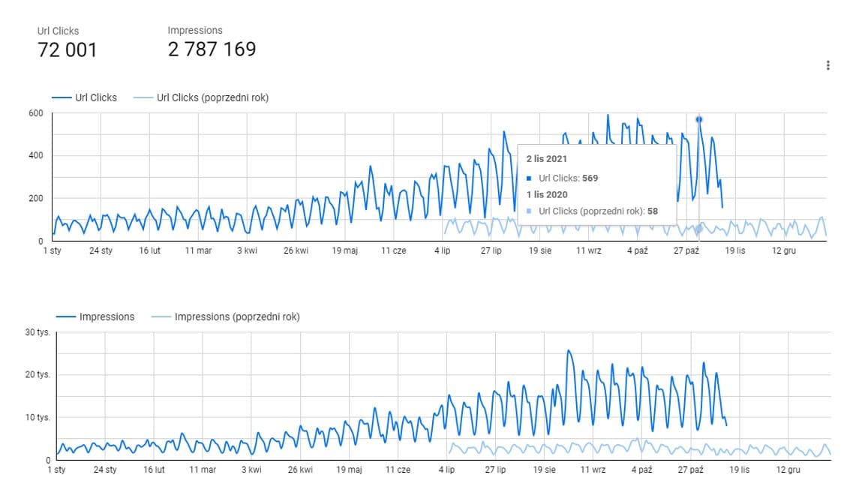Click '12 gru' on the clicks chart axis
The height and width of the screenshot is (502, 868).
[x=784, y=251]
